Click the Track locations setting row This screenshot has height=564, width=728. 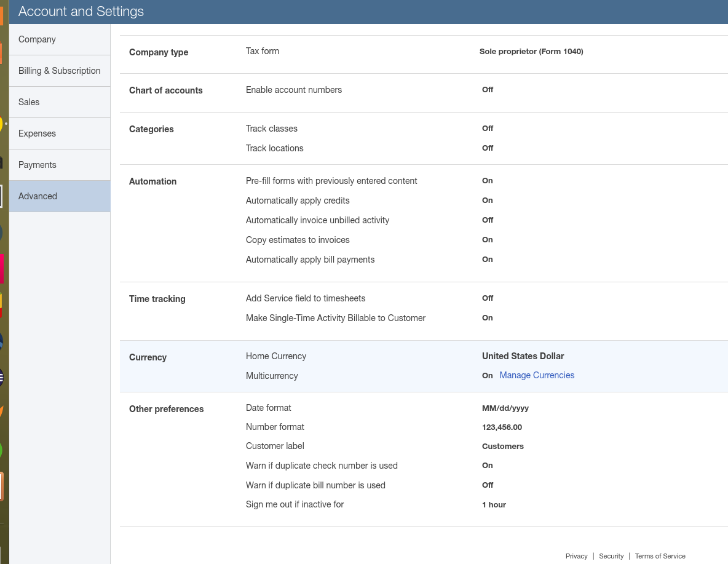[x=274, y=148]
